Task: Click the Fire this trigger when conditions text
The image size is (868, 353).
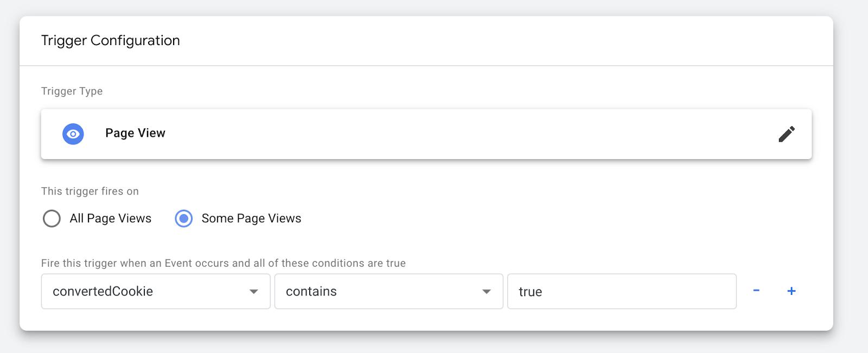Action: click(224, 263)
